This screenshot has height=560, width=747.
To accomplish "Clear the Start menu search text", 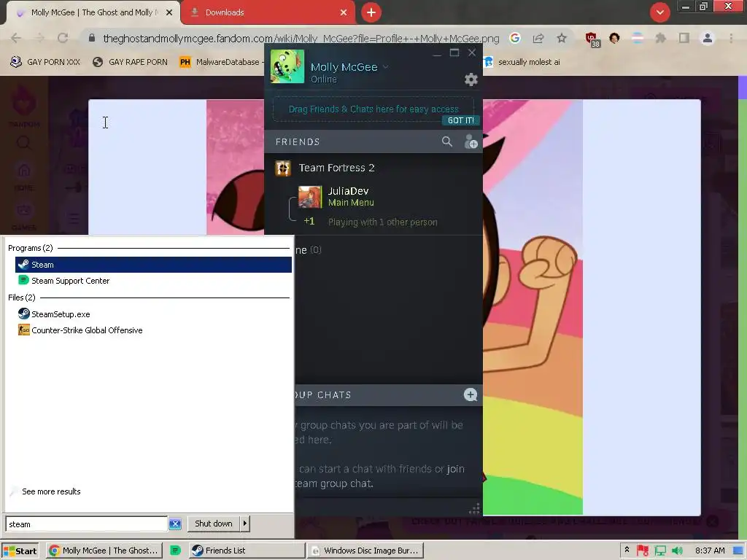I will pyautogui.click(x=175, y=524).
